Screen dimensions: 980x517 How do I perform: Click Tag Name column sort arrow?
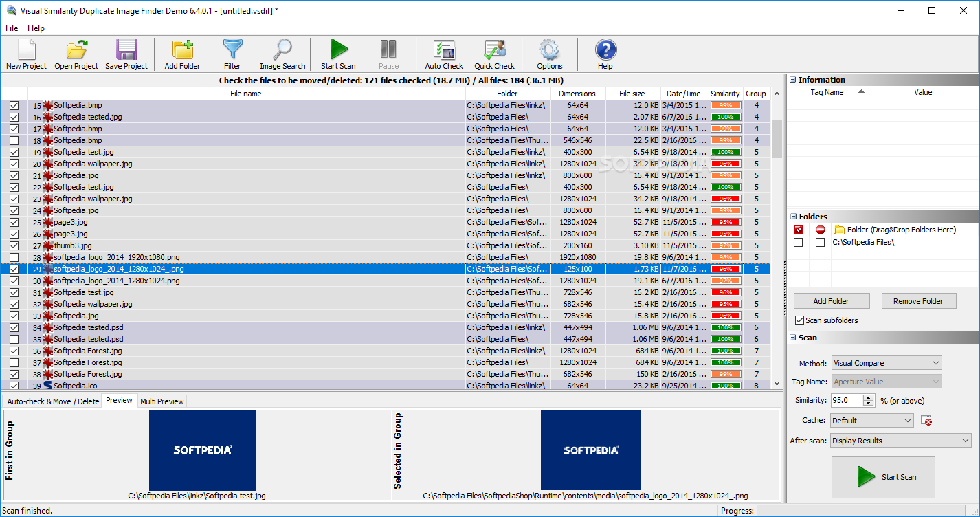(x=861, y=92)
